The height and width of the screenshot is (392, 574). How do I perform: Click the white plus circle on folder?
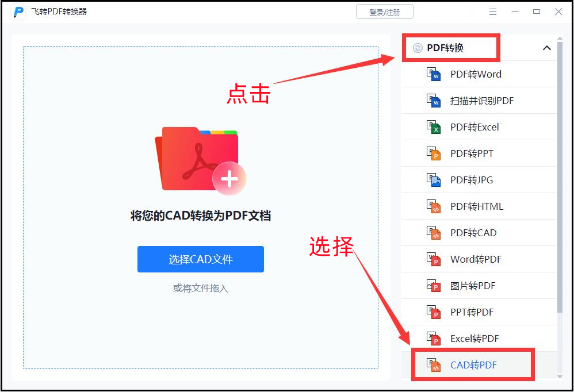[229, 179]
